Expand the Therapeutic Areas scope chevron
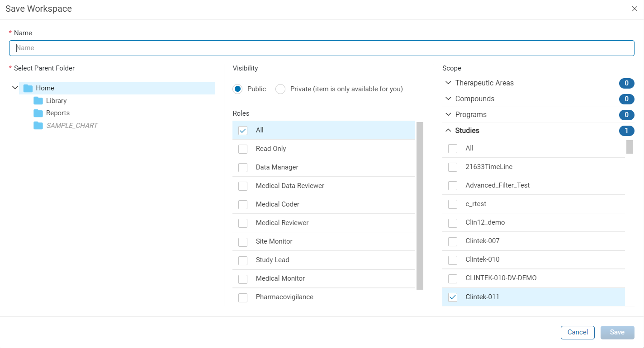 [x=448, y=83]
